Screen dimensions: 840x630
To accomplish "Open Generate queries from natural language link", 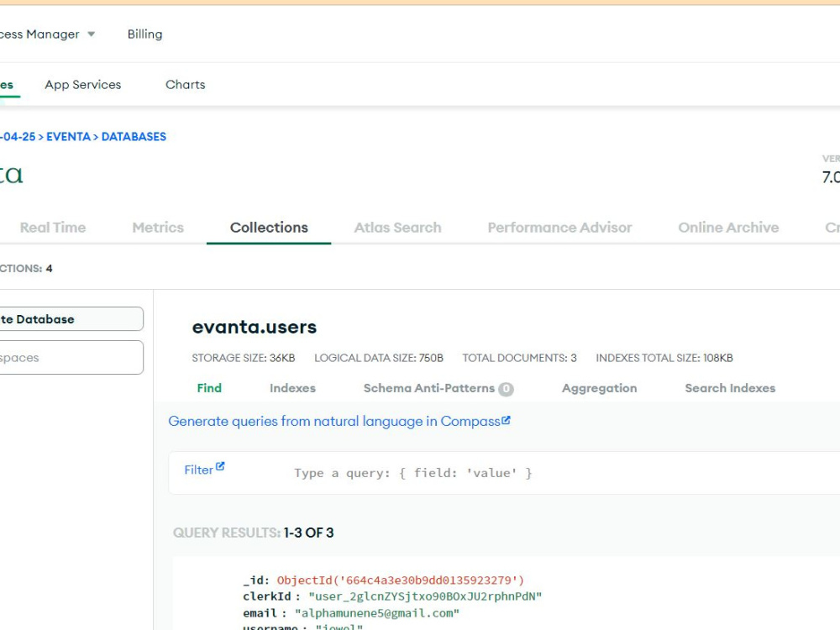I will [x=334, y=422].
